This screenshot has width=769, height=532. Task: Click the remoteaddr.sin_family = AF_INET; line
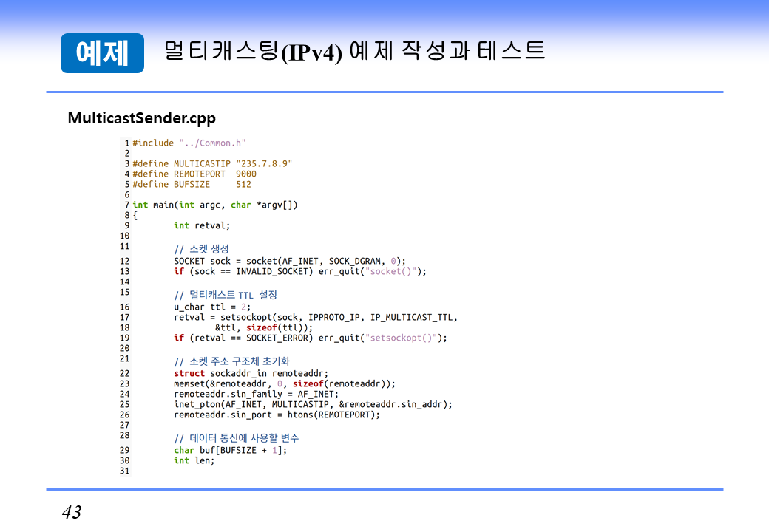click(256, 394)
